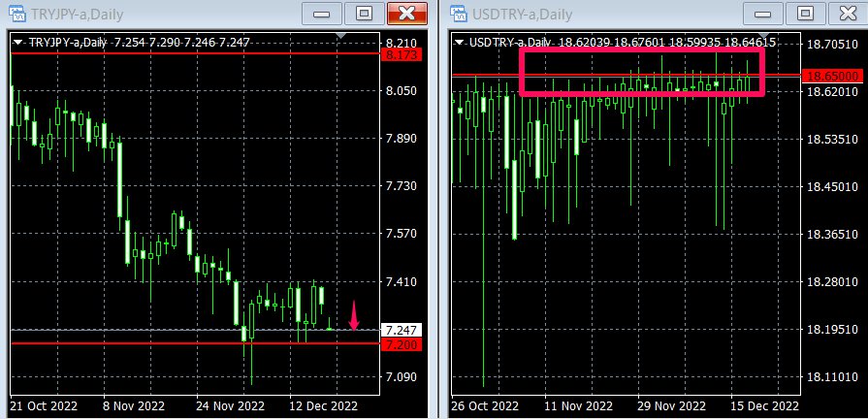Image resolution: width=868 pixels, height=419 pixels.
Task: Click the 8 Nov 2022 date label
Action: [x=135, y=405]
